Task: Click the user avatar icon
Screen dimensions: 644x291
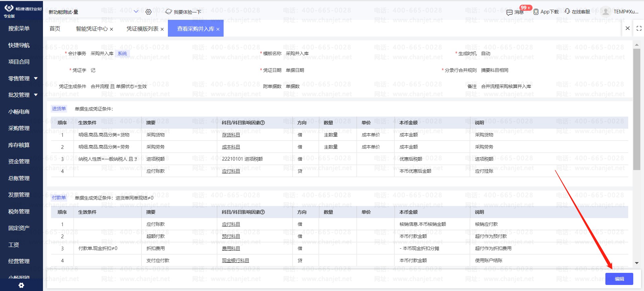Action: point(605,12)
